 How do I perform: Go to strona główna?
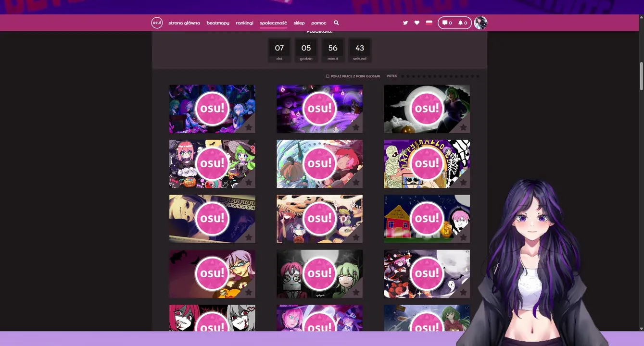pyautogui.click(x=184, y=23)
